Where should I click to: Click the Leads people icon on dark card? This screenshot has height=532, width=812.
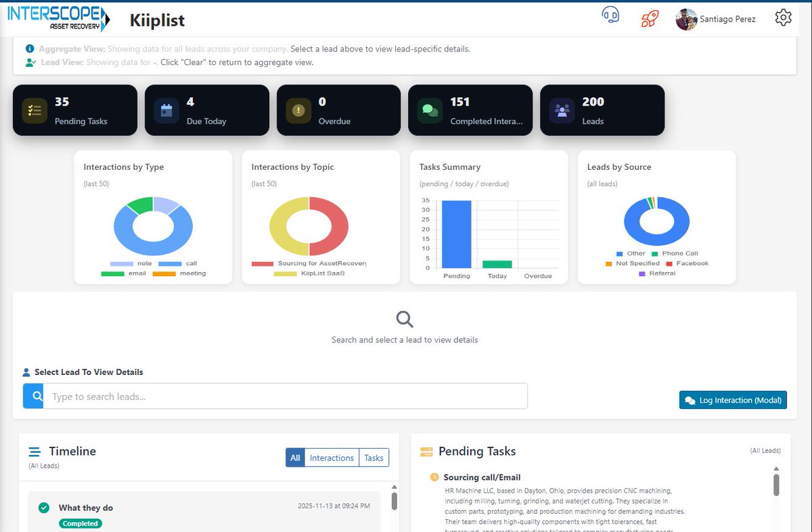(560, 110)
